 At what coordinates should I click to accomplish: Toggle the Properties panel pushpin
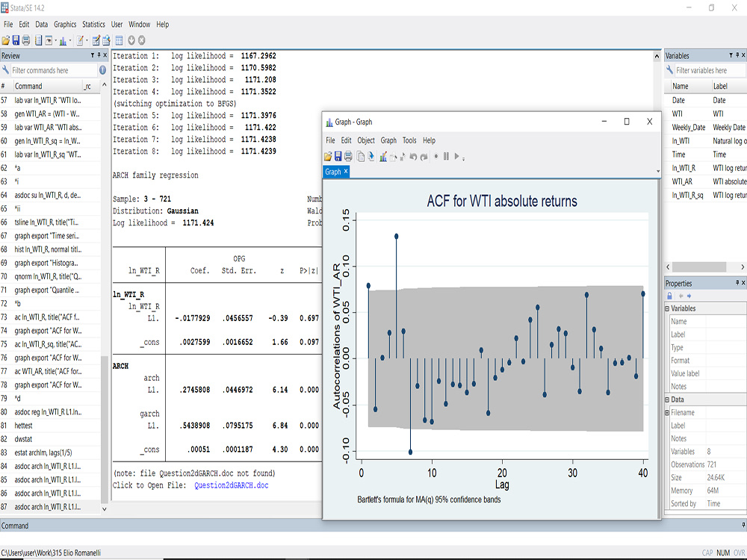(737, 283)
